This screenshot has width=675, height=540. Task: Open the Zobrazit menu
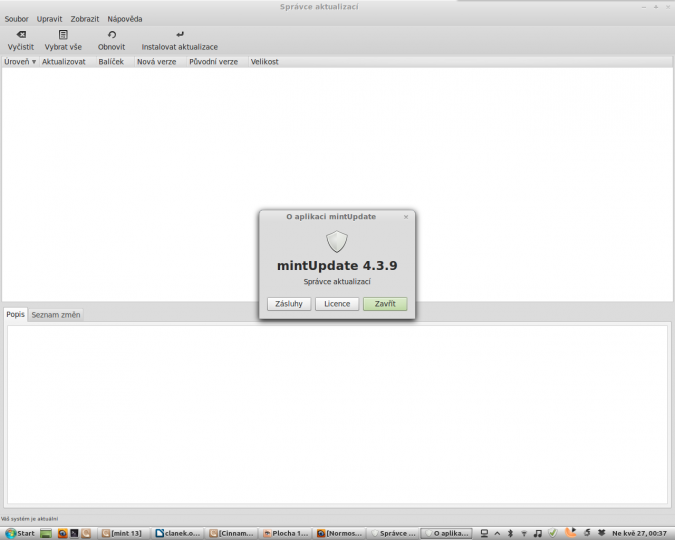pos(85,19)
